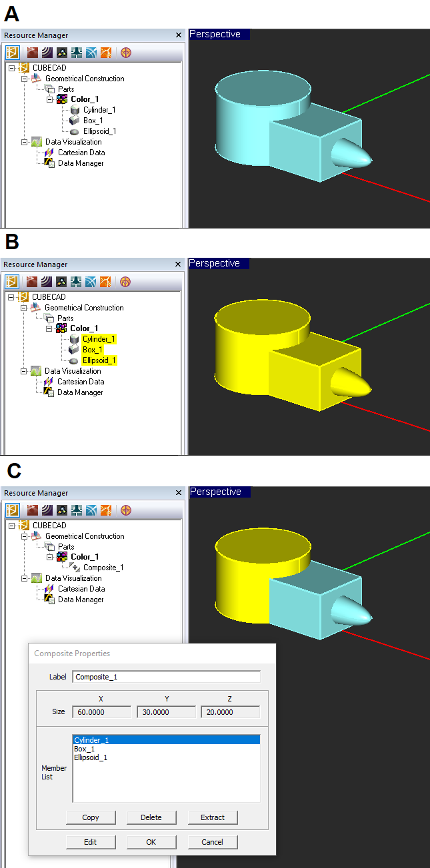Collapse Geometrical Construction node in panel A
This screenshot has height=868, width=430.
23,79
